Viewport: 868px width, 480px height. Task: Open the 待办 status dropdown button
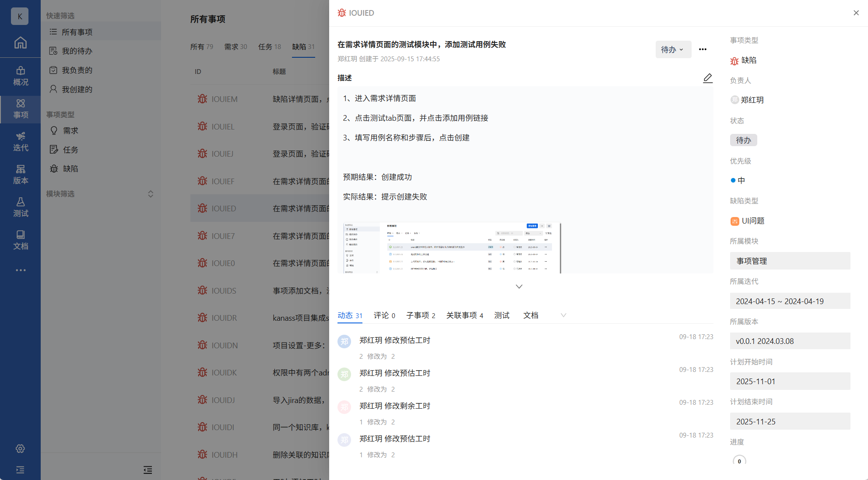pyautogui.click(x=673, y=49)
